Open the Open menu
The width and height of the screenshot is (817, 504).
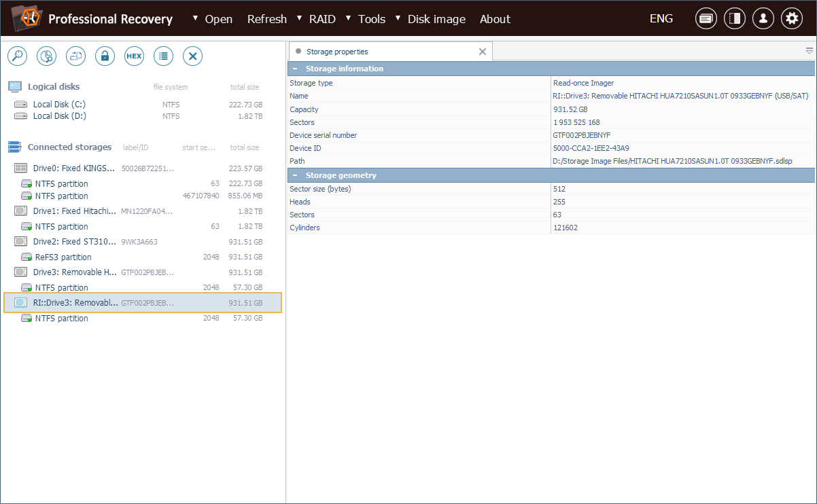point(219,19)
